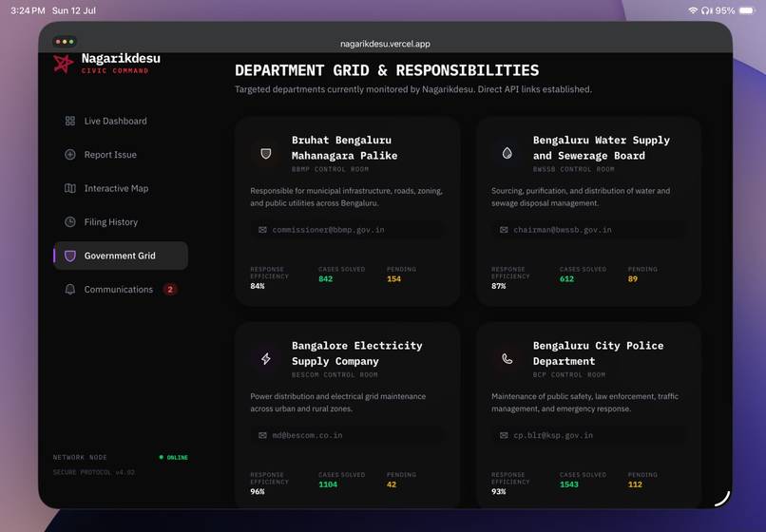
Task: Click the cp.blr@ksp.gov.in email link
Action: point(553,435)
